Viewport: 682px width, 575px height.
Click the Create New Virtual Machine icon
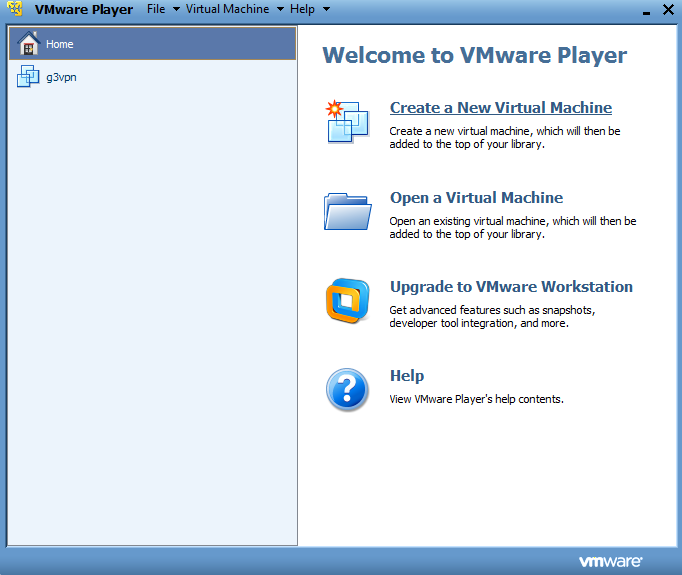pyautogui.click(x=347, y=121)
